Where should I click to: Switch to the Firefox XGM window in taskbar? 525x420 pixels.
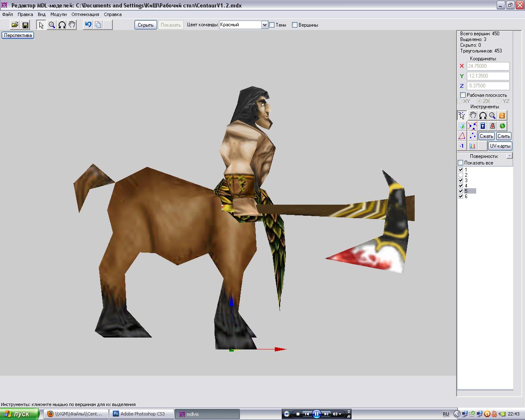(x=76, y=414)
